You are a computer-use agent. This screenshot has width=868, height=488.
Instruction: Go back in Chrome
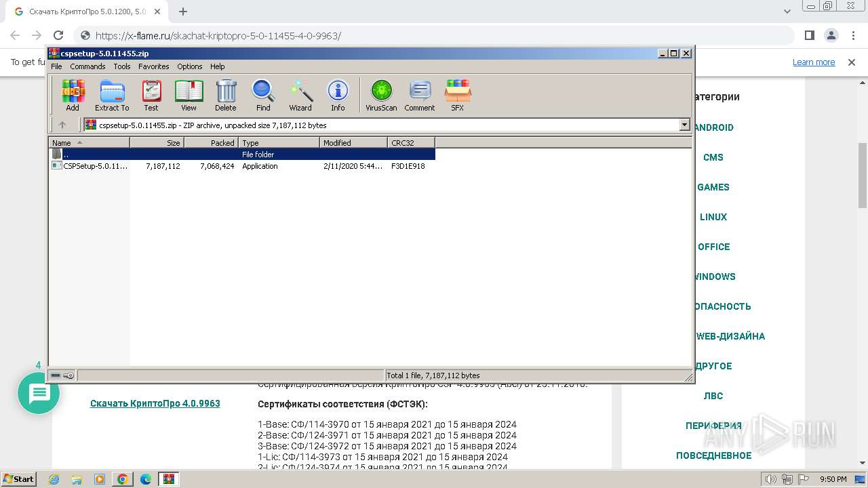[15, 35]
